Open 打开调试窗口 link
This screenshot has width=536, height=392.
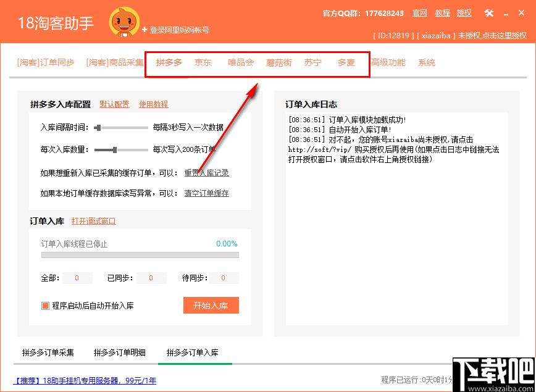(94, 221)
